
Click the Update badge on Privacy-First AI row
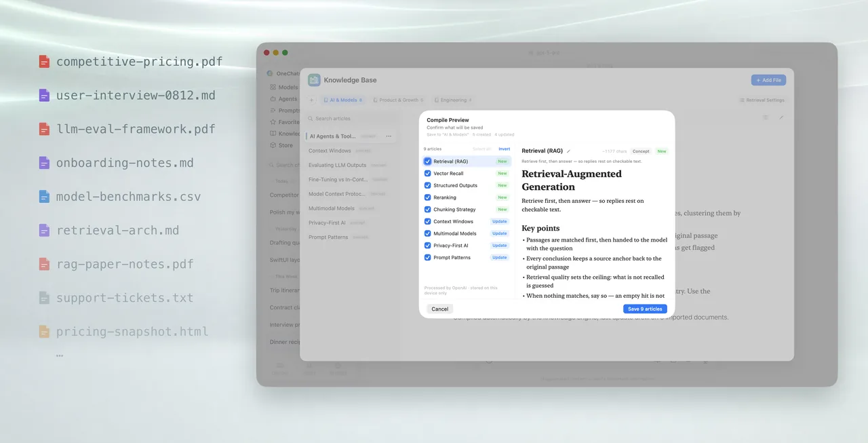[x=500, y=246]
